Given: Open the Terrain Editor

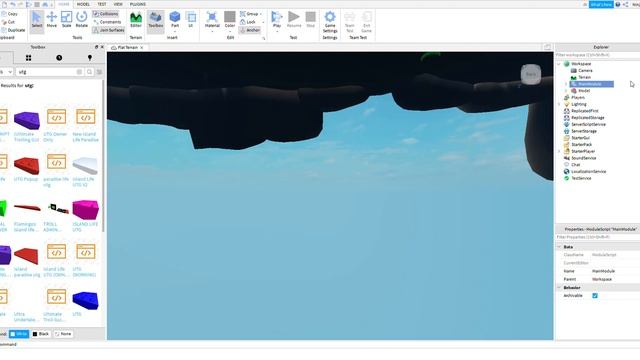Looking at the screenshot, I should coord(136,20).
